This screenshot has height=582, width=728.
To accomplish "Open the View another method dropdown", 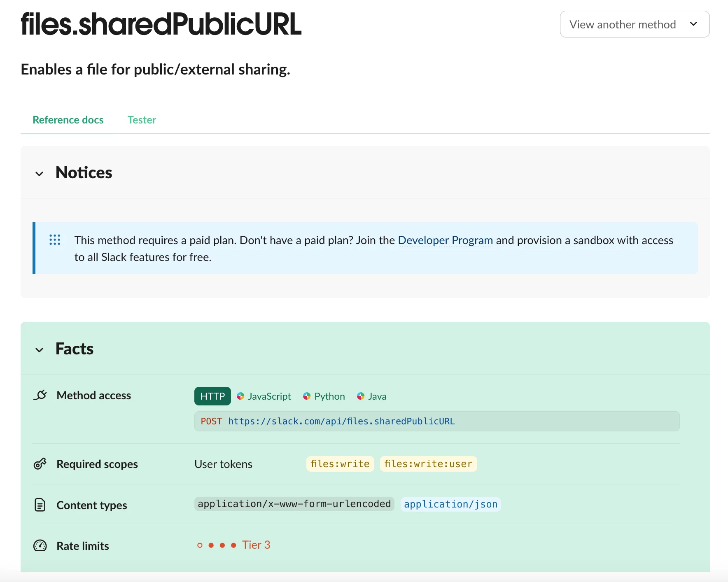I will point(635,24).
